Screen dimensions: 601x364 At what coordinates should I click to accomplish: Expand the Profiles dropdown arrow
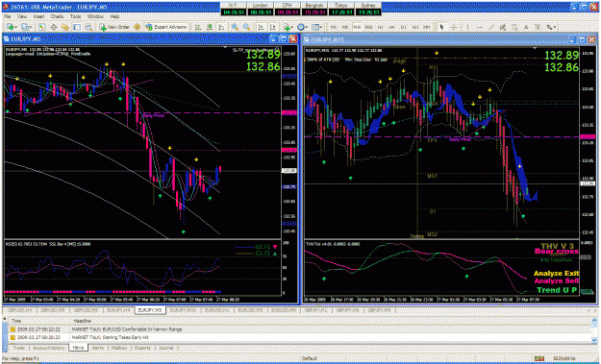click(x=30, y=27)
